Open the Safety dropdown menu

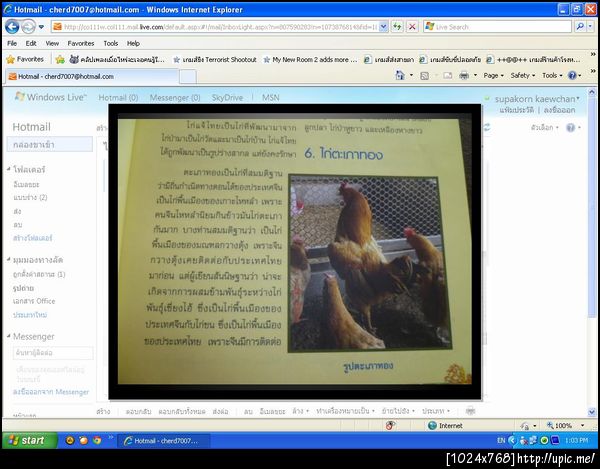(x=523, y=76)
